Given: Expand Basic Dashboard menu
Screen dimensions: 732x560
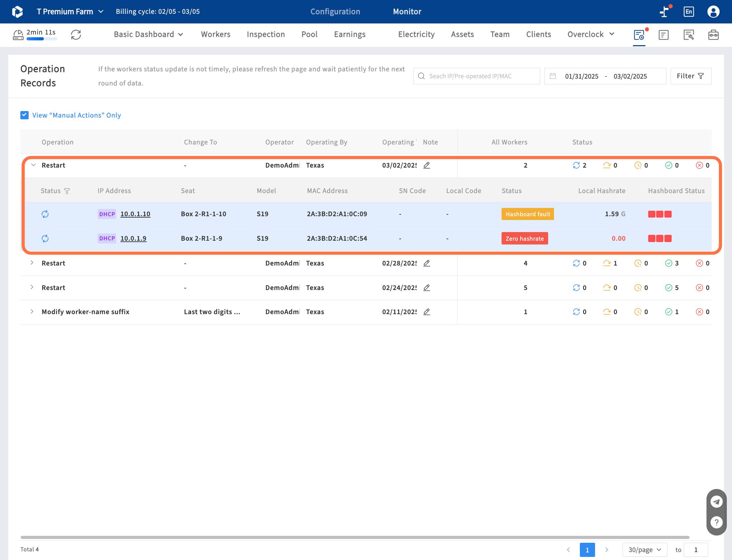Looking at the screenshot, I should point(148,34).
